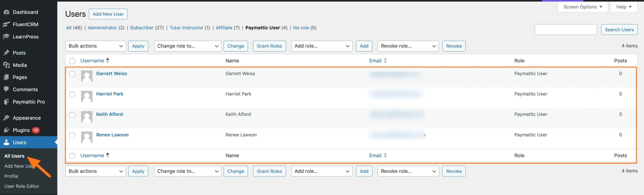Click Keith Alford avatar image
The height and width of the screenshot is (195, 644).
[x=87, y=117]
